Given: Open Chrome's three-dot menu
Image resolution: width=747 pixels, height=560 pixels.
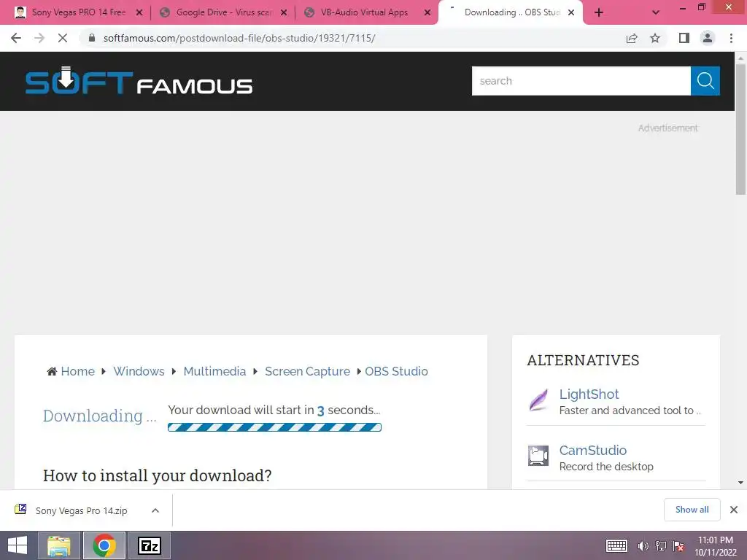Looking at the screenshot, I should pyautogui.click(x=731, y=38).
